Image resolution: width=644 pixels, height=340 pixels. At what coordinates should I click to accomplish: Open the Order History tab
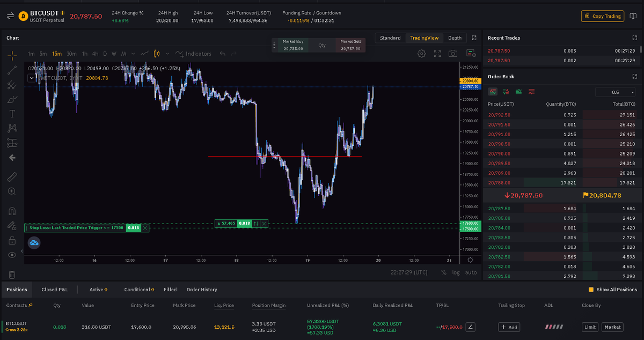pyautogui.click(x=202, y=290)
